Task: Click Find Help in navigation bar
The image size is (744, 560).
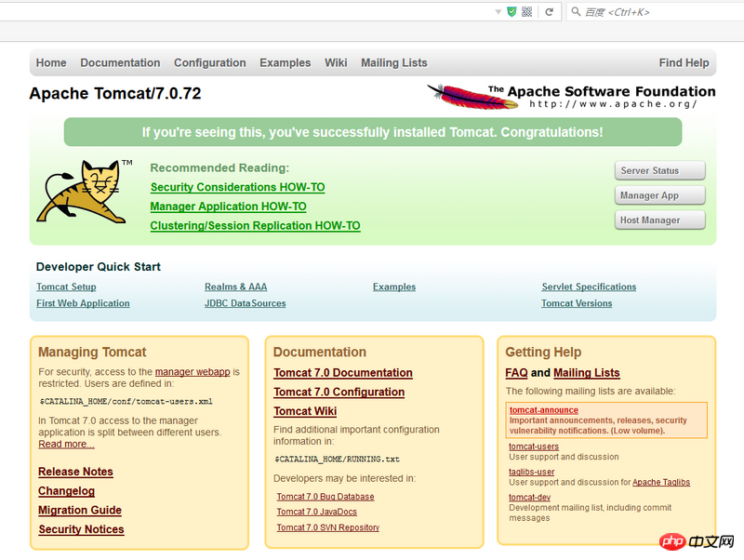Action: pos(684,62)
